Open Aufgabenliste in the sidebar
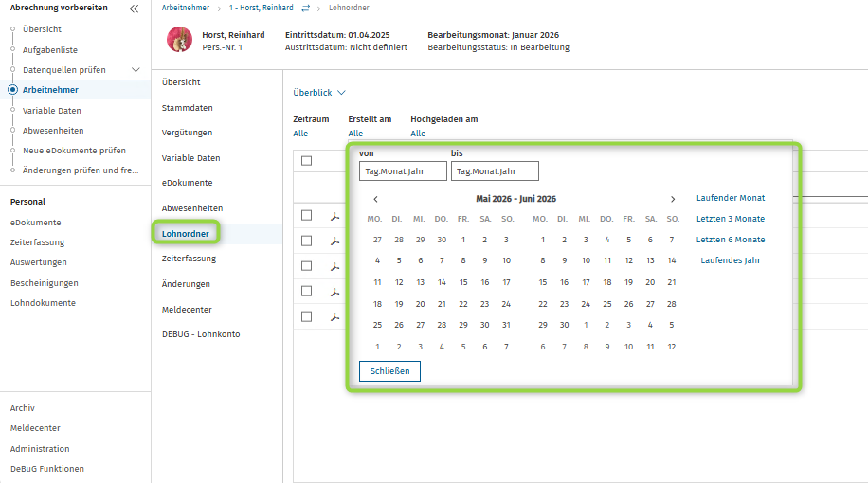Screen dimensions: 868x483 click(50, 50)
